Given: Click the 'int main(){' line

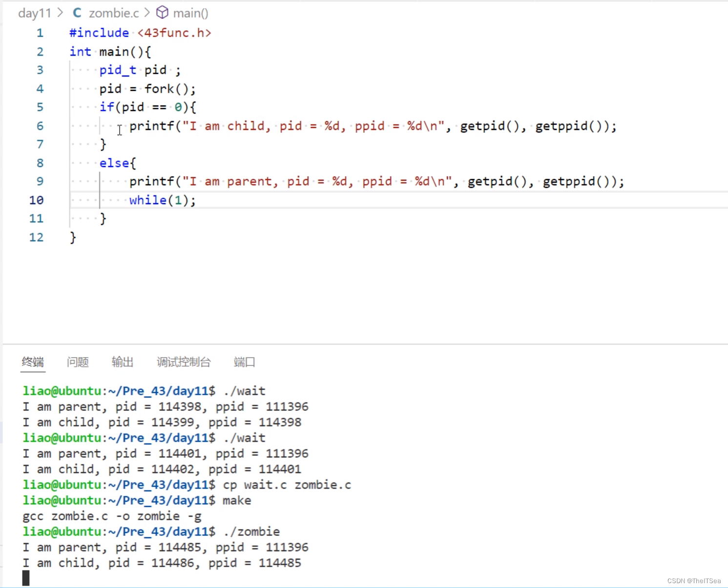Looking at the screenshot, I should 110,52.
